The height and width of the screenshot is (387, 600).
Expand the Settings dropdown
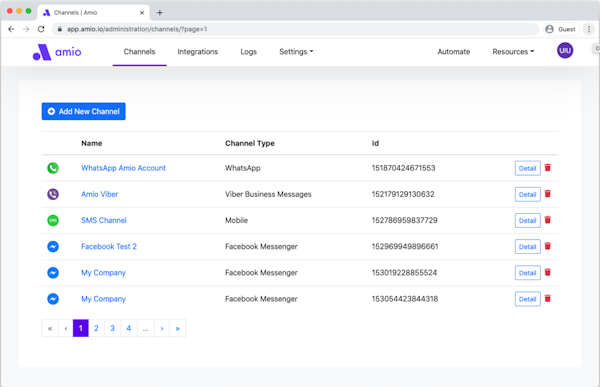tap(296, 52)
